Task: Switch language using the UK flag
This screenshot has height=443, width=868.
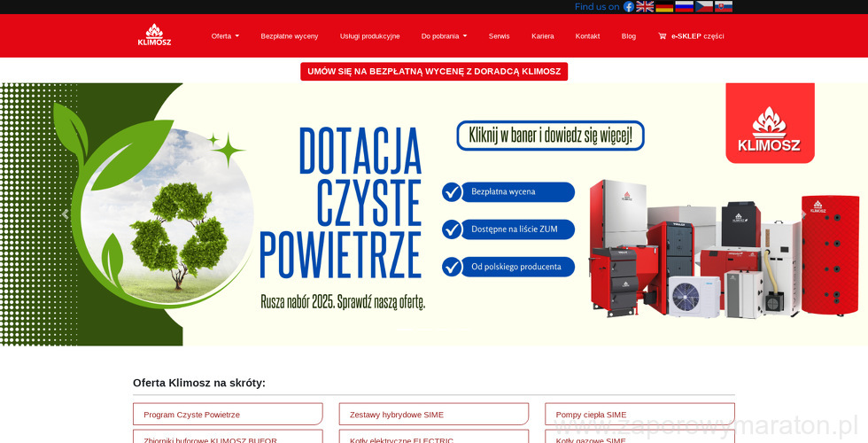Action: (645, 7)
